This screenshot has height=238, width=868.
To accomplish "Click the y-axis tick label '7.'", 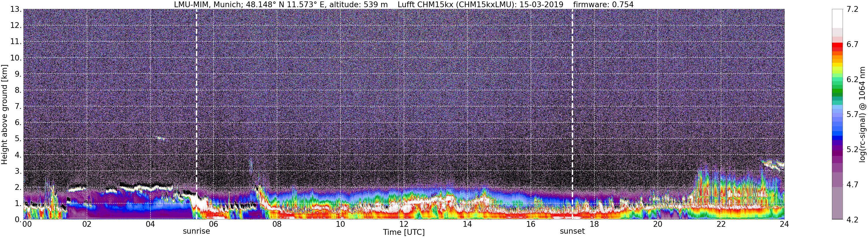I will point(18,106).
